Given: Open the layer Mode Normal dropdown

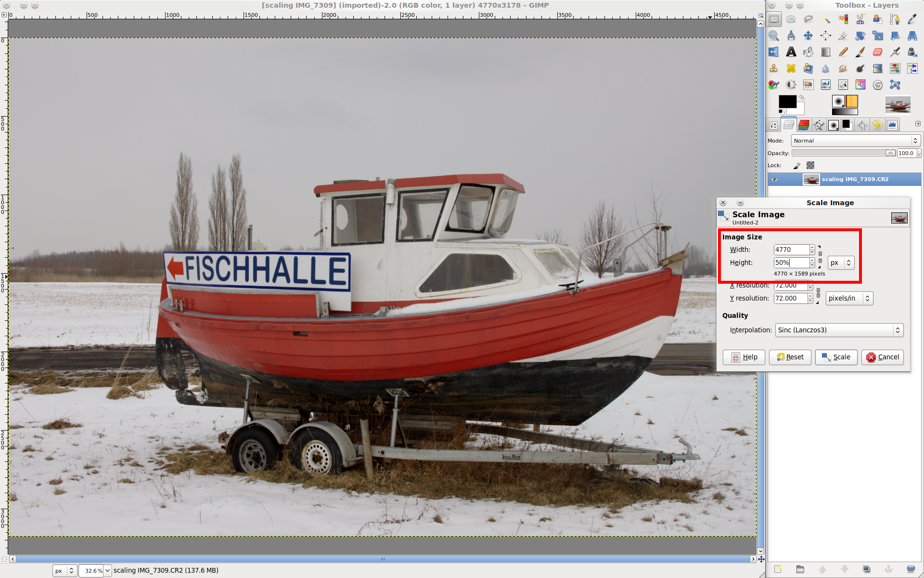Looking at the screenshot, I should point(855,141).
